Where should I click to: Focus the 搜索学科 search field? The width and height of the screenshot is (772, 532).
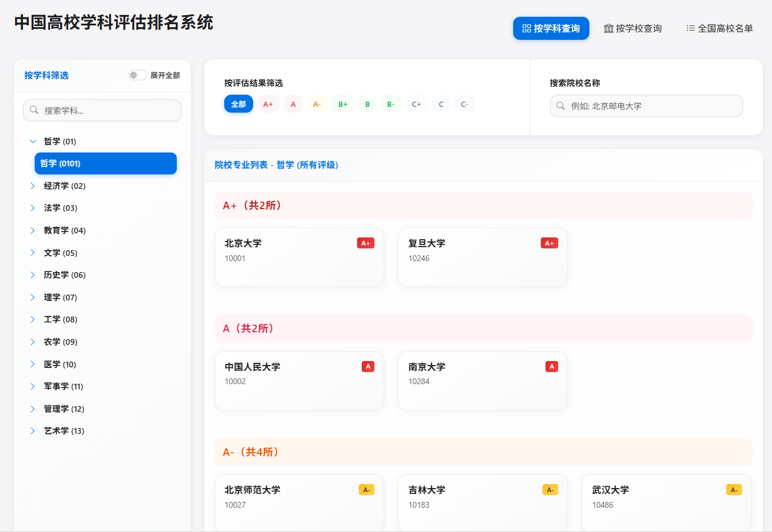[x=102, y=110]
